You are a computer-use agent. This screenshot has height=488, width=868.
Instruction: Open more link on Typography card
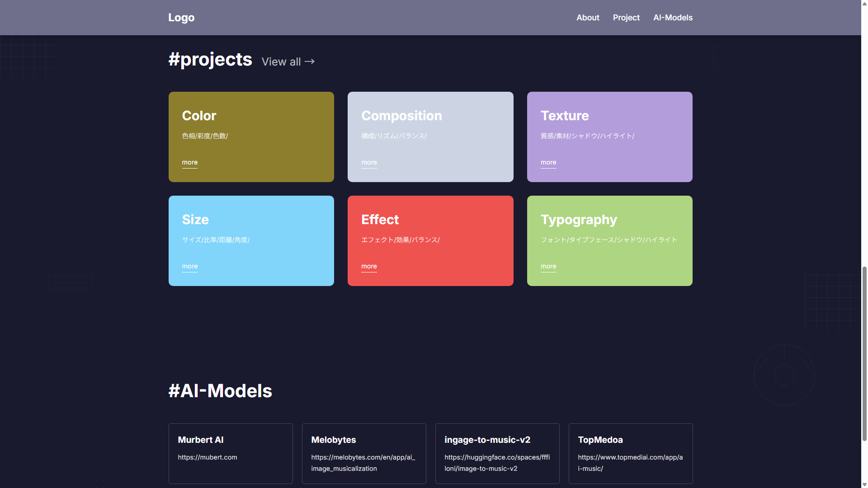[548, 267]
